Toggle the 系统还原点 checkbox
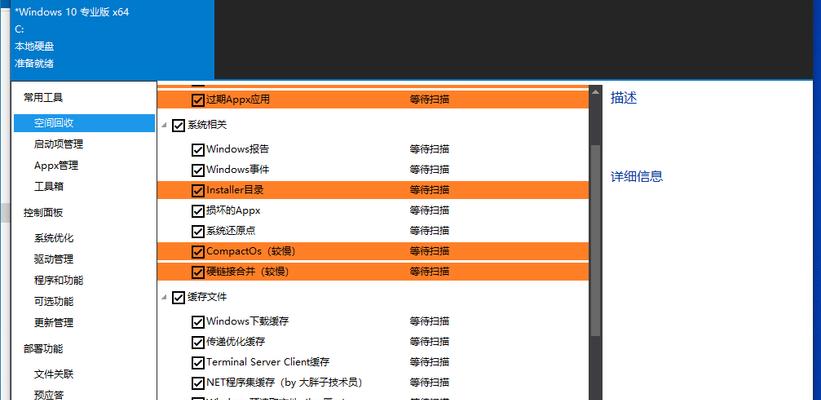821x400 pixels. pos(197,231)
